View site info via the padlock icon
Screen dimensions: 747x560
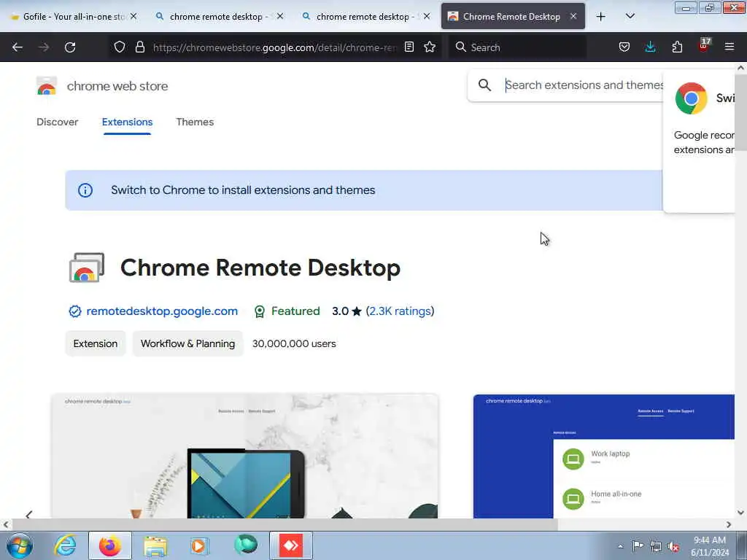point(139,47)
